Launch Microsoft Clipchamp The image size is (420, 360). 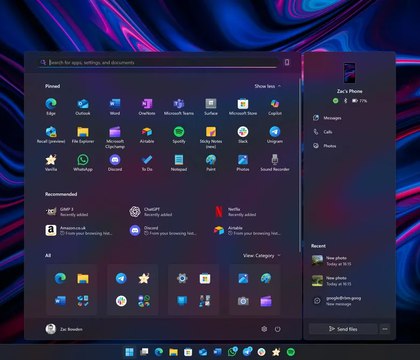[x=115, y=137]
